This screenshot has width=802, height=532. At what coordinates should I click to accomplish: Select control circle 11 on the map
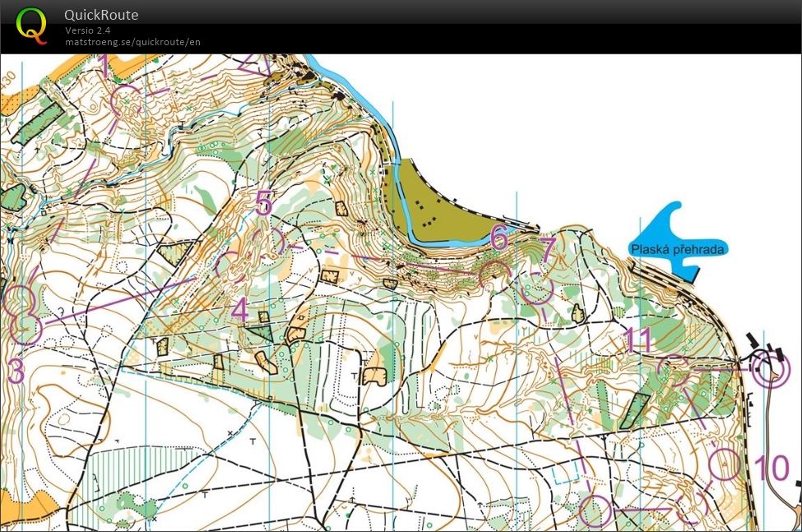[x=673, y=370]
